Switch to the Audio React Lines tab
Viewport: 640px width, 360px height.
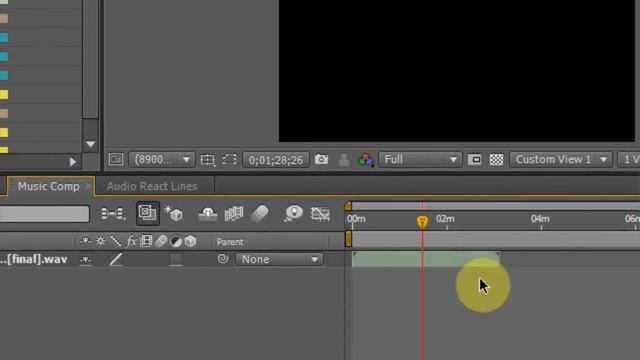[152, 186]
